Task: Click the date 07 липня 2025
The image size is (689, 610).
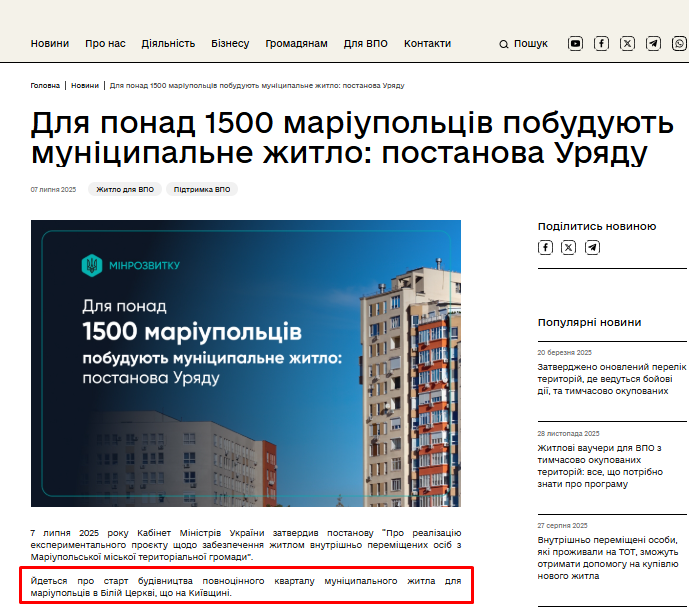Action: (x=53, y=189)
